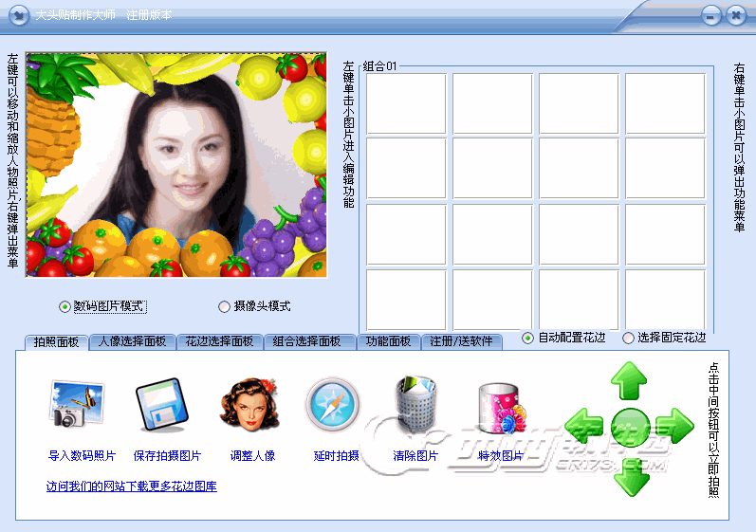This screenshot has height=532, width=756.
Task: Click the green left arrow
Action: coord(584,426)
